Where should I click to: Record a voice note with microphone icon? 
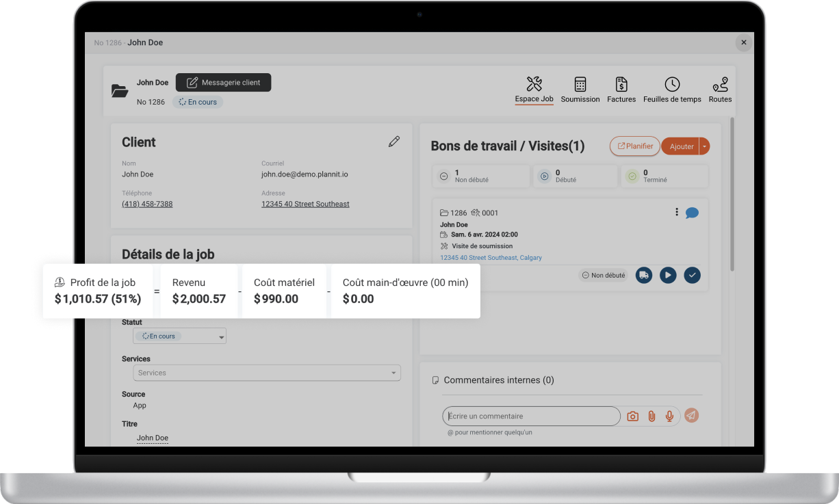pos(670,416)
